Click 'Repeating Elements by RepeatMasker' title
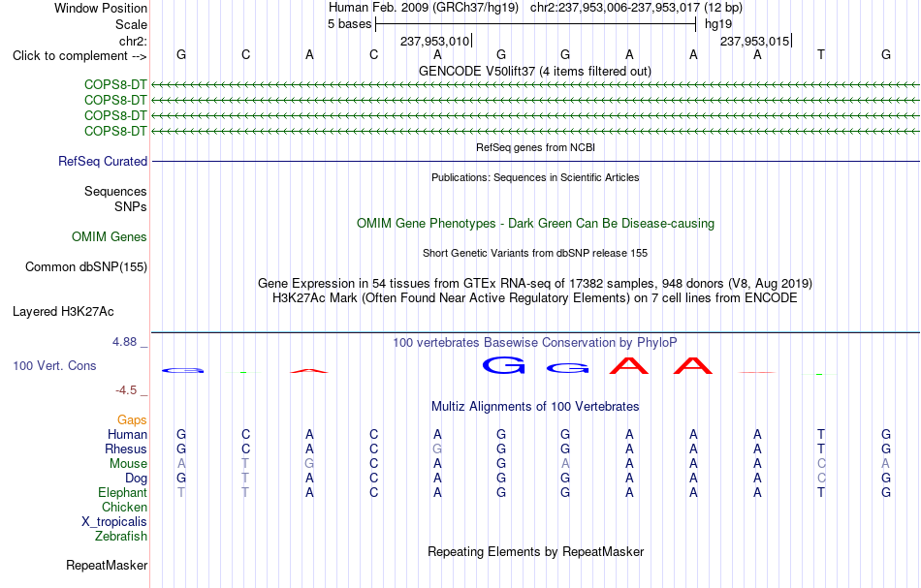 click(x=535, y=552)
